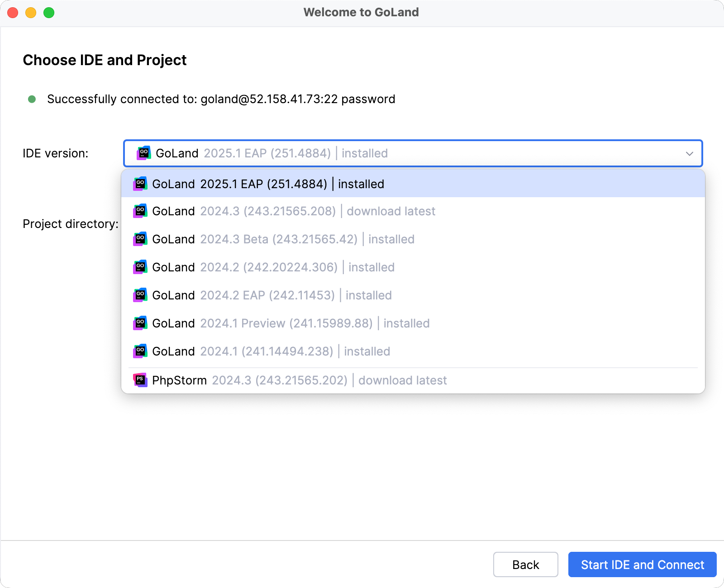Collapse the IDE version dropdown arrow
Screen dimensions: 724x588
(689, 153)
